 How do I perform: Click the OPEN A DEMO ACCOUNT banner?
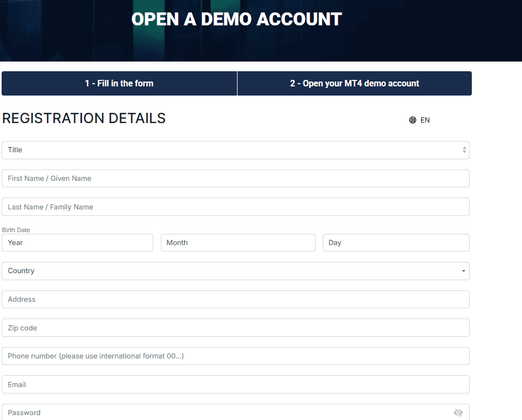click(236, 19)
